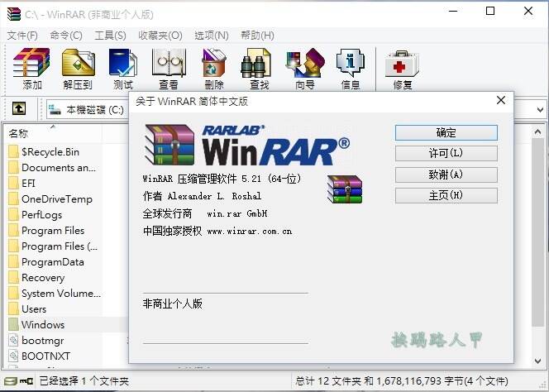
Task: Click the disk icon in status bar
Action: 11,380
